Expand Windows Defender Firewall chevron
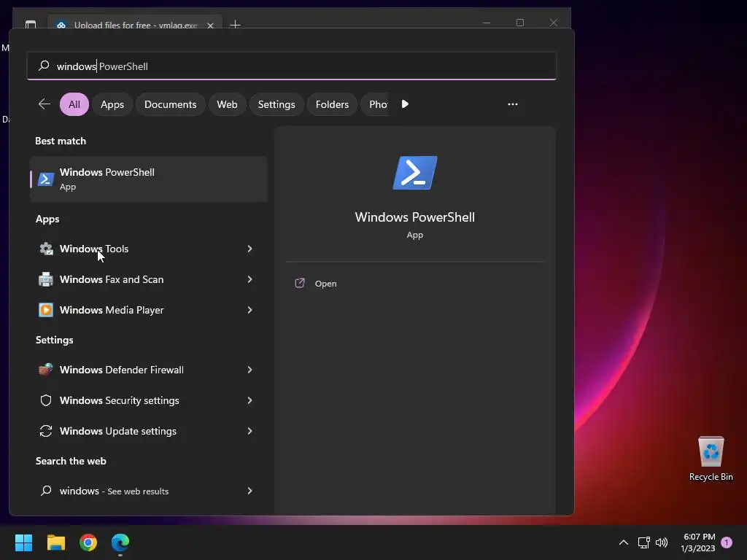Screen dimensions: 747x560 tap(249, 370)
